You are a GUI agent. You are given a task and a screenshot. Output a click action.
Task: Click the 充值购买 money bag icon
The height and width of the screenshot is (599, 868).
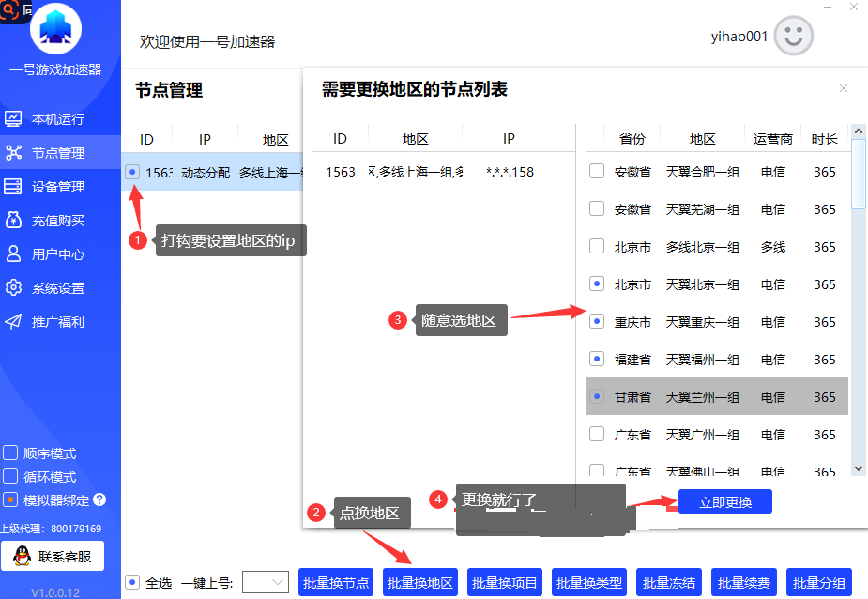click(13, 221)
